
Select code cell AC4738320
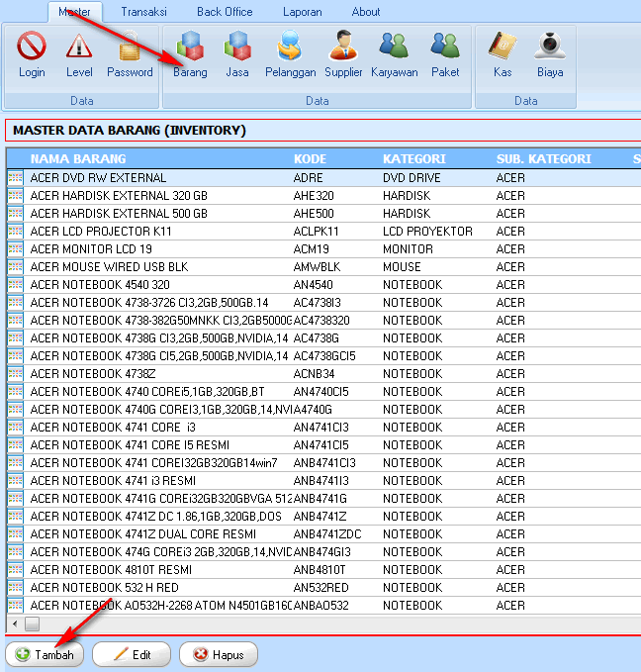point(321,320)
